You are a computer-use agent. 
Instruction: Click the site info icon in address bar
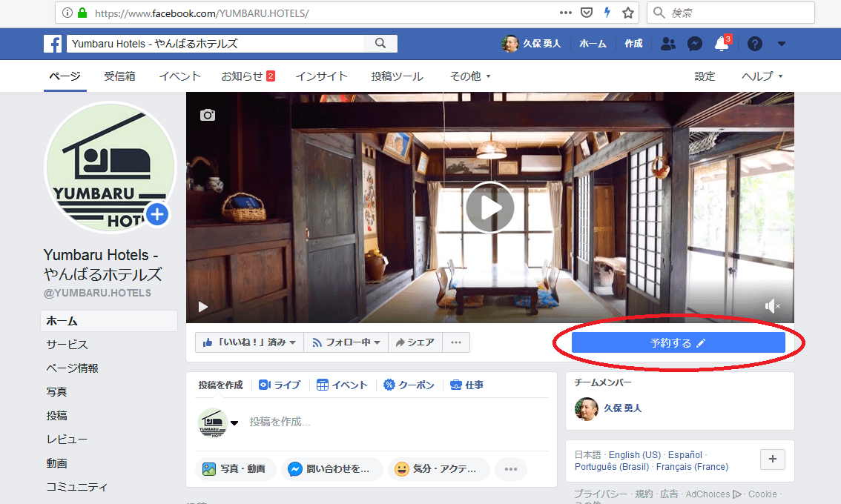click(x=67, y=13)
